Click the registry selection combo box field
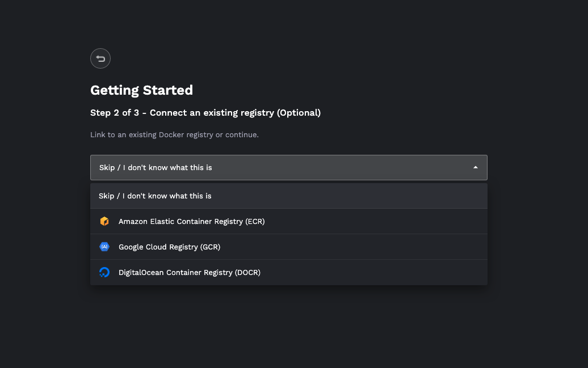Screen dimensions: 588x368 coord(289,167)
